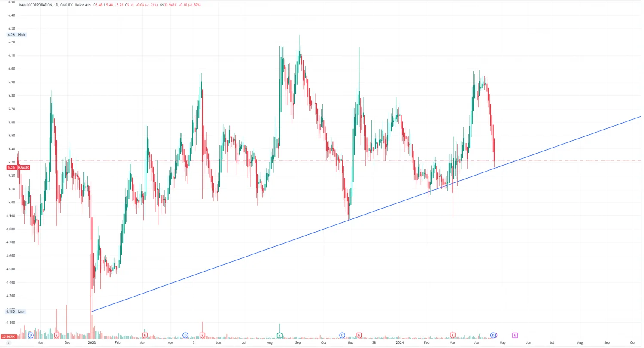Click the Z timezone button in bottom-left corner
The width and height of the screenshot is (644, 348).
click(x=9, y=343)
